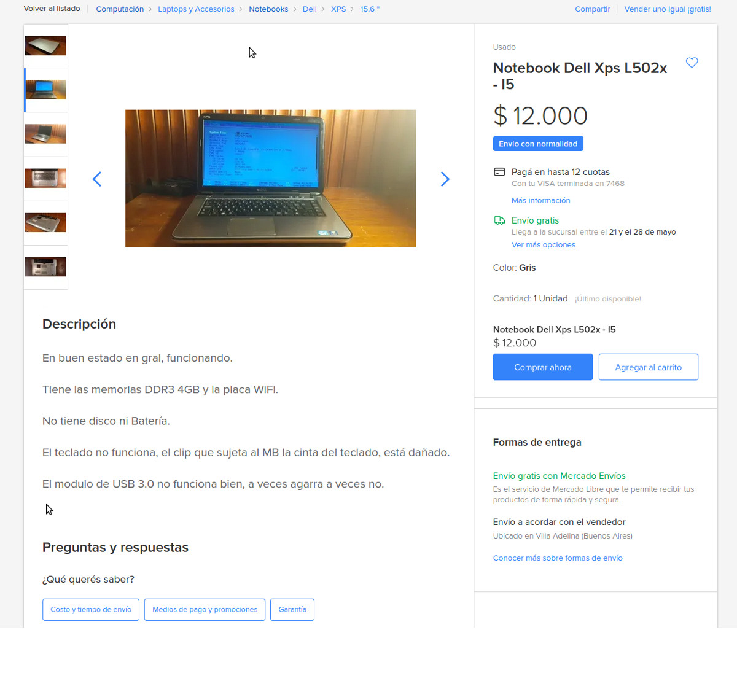Viewport: 737px width, 700px height.
Task: Open the XPS breadcrumb link
Action: tap(338, 9)
